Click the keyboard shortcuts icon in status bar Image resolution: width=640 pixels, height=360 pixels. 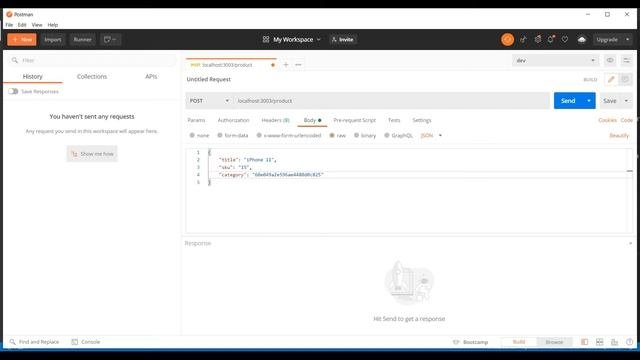tap(614, 342)
